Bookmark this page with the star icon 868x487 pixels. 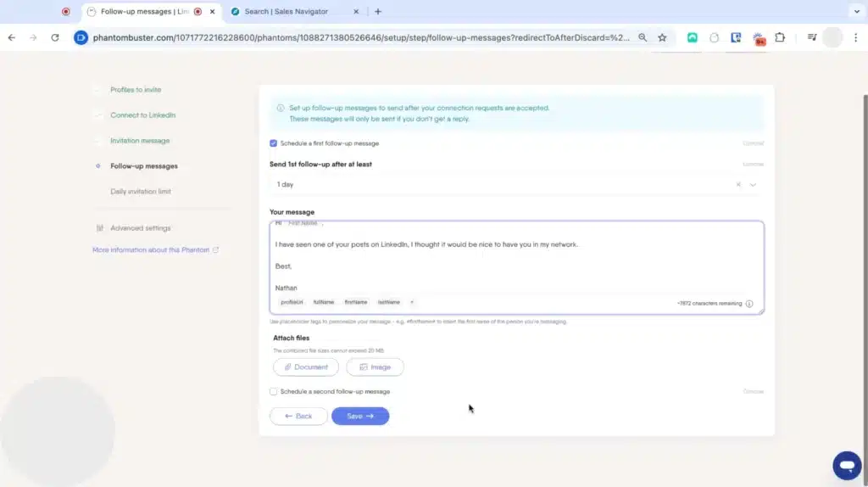[x=662, y=37]
